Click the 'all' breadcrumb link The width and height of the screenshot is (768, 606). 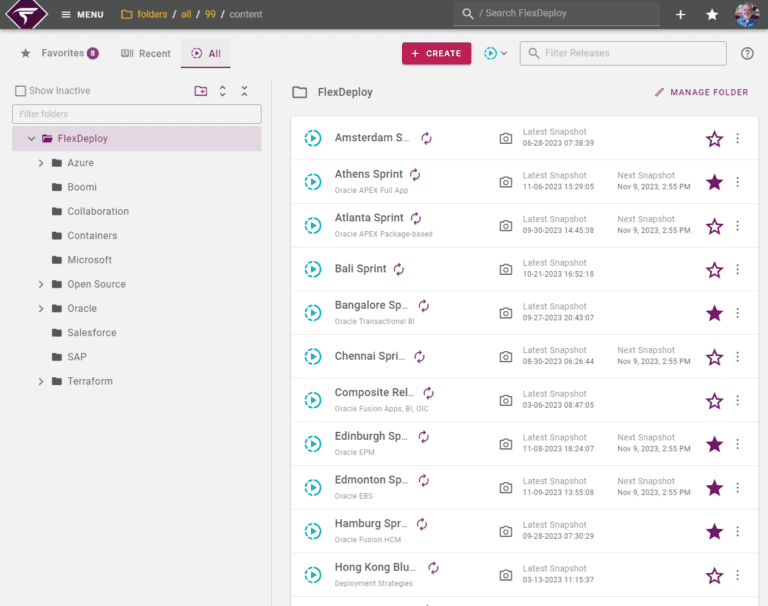[186, 14]
